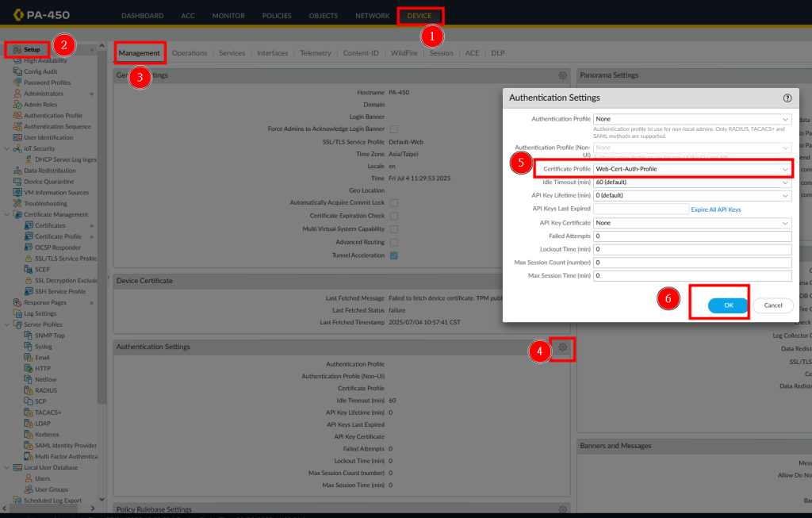Enable Multi Virtual System Capability checkbox
This screenshot has height=518, width=812.
[394, 229]
